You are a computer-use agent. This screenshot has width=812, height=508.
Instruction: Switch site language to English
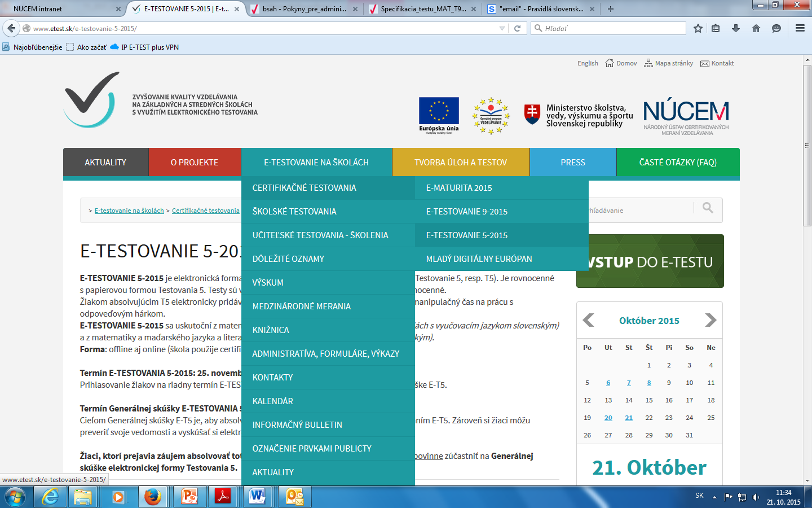pyautogui.click(x=588, y=63)
